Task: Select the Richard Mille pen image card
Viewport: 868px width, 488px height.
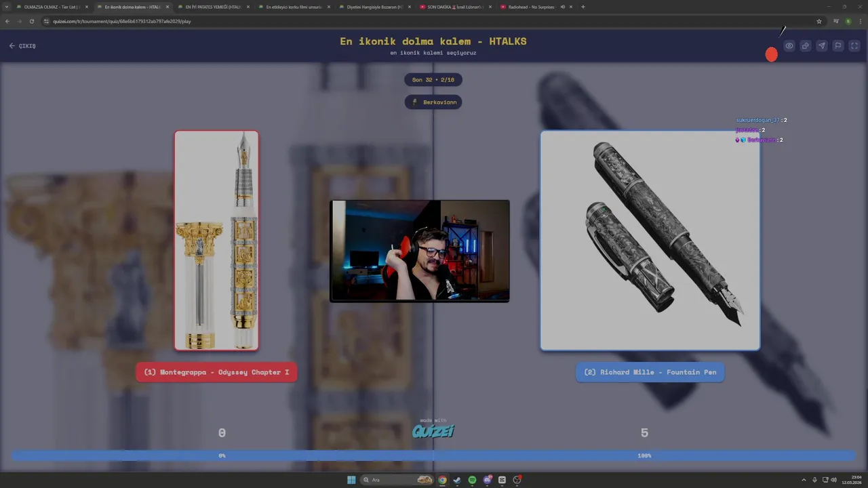Action: pos(650,241)
